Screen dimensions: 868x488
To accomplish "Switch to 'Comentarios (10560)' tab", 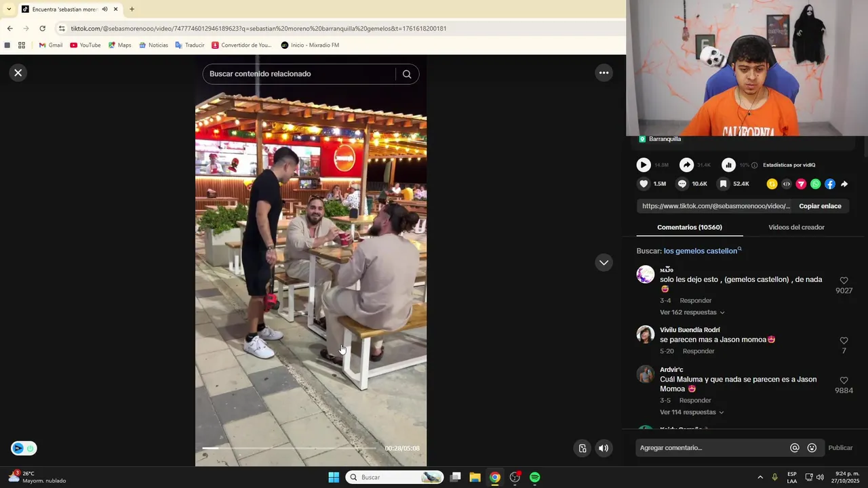I will 690,227.
